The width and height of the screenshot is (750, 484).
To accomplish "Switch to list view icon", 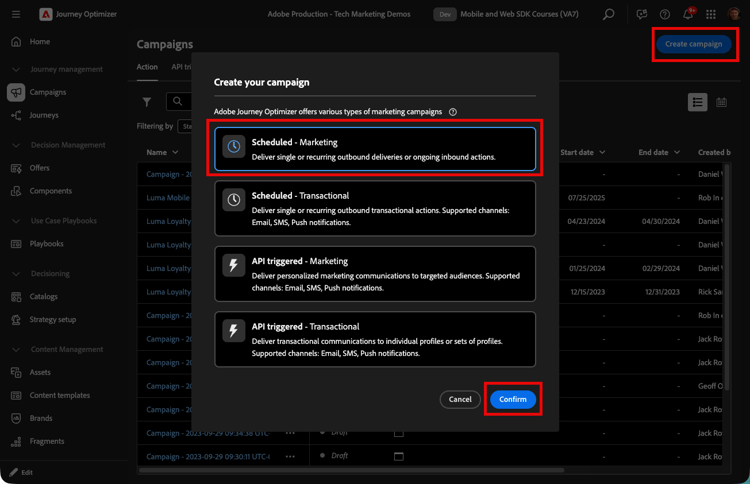I will click(x=697, y=102).
